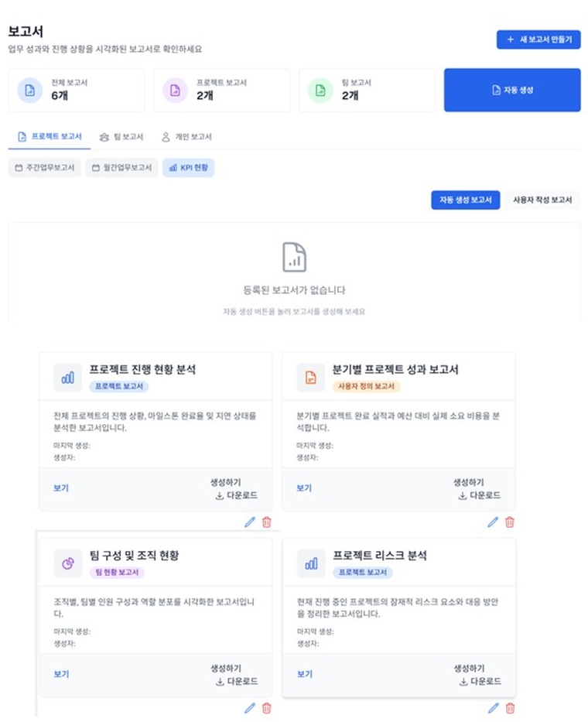Switch to 자동 생성 보고서 view

click(465, 200)
